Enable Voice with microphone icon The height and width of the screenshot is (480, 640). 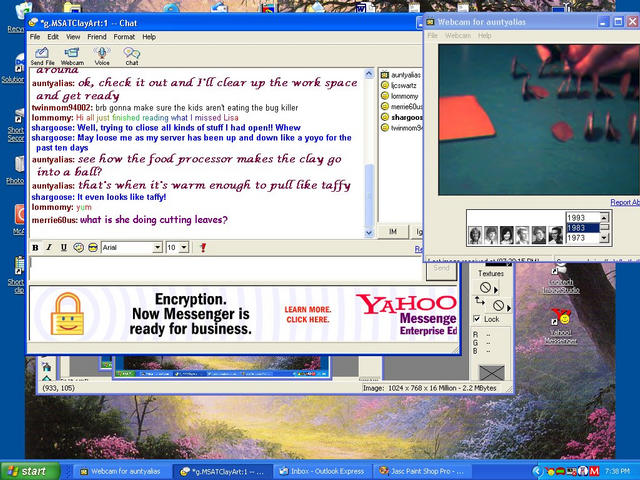coord(102,56)
